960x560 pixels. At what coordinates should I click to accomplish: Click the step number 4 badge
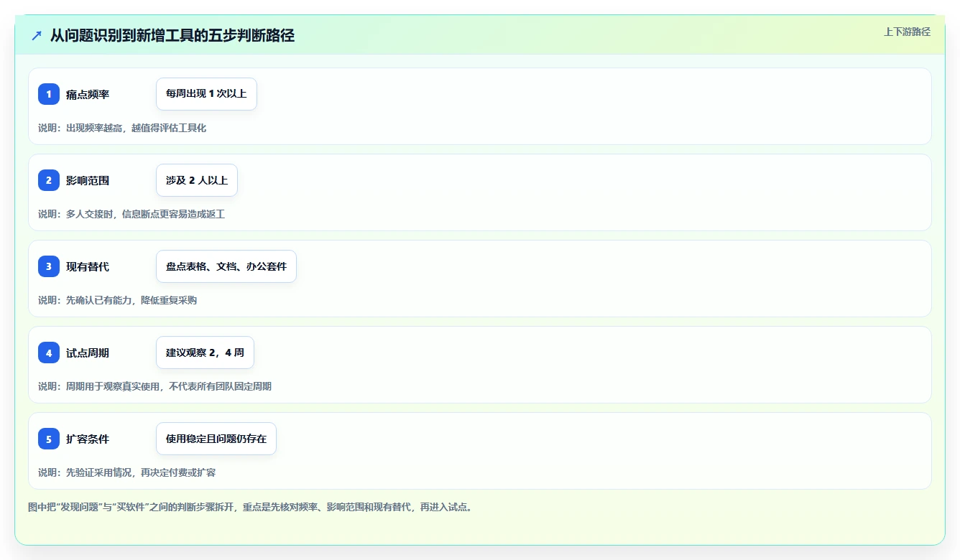click(49, 353)
